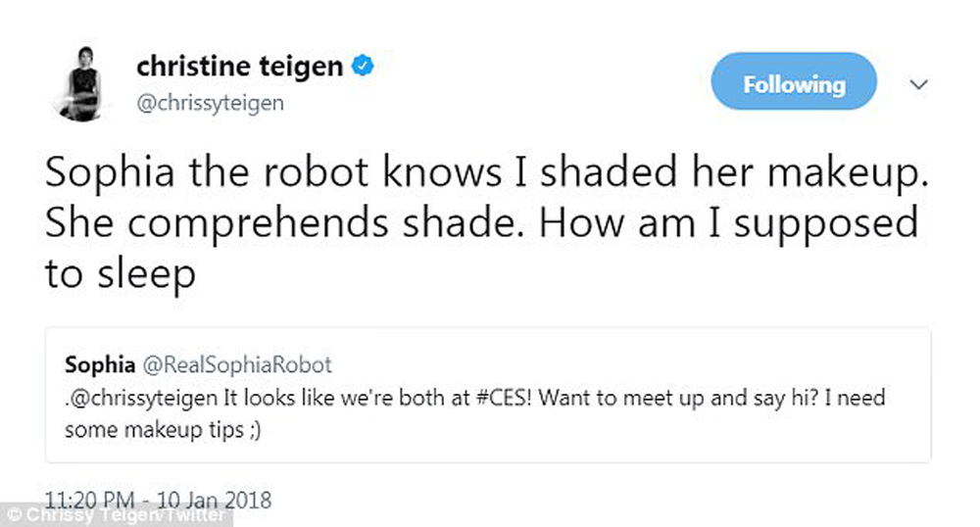Click the 11:20 PM tweet timestamp
Image resolution: width=980 pixels, height=527 pixels.
(93, 500)
